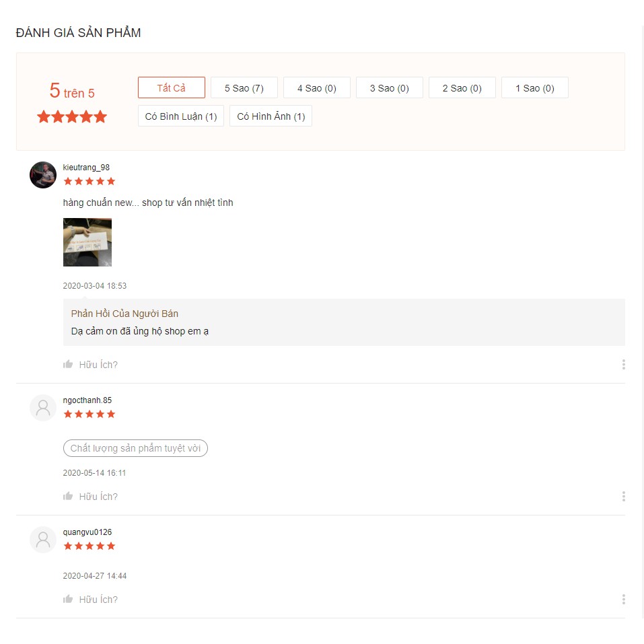644x644 pixels.
Task: Open three-dot menu on quangvu0126's review
Action: (x=623, y=600)
